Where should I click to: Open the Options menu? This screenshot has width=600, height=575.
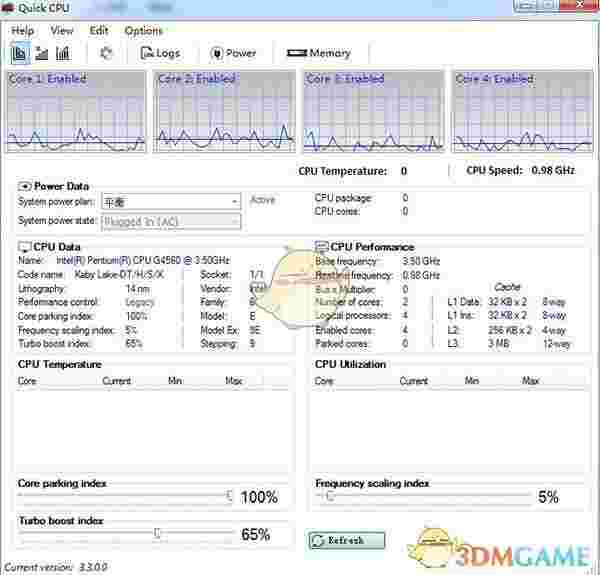tap(144, 31)
